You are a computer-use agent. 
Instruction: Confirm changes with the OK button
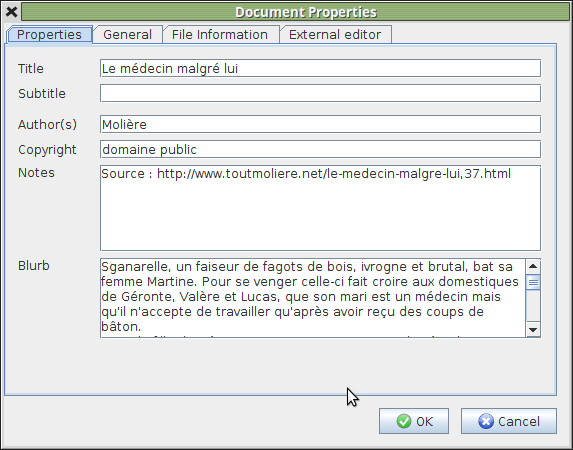[x=414, y=421]
